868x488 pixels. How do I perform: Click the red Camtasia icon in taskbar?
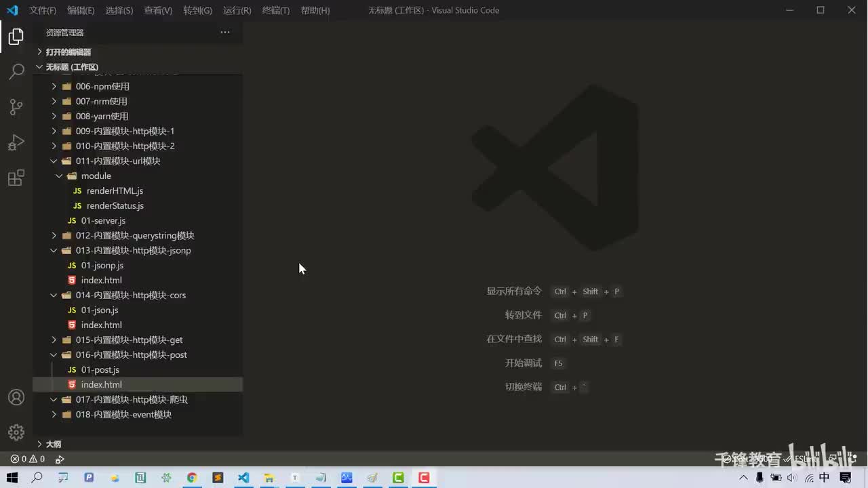(x=424, y=478)
